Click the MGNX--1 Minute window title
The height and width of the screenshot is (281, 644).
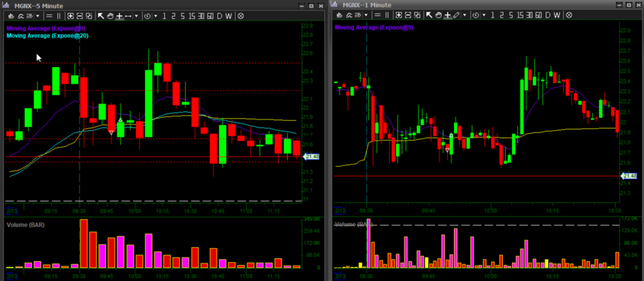368,5
